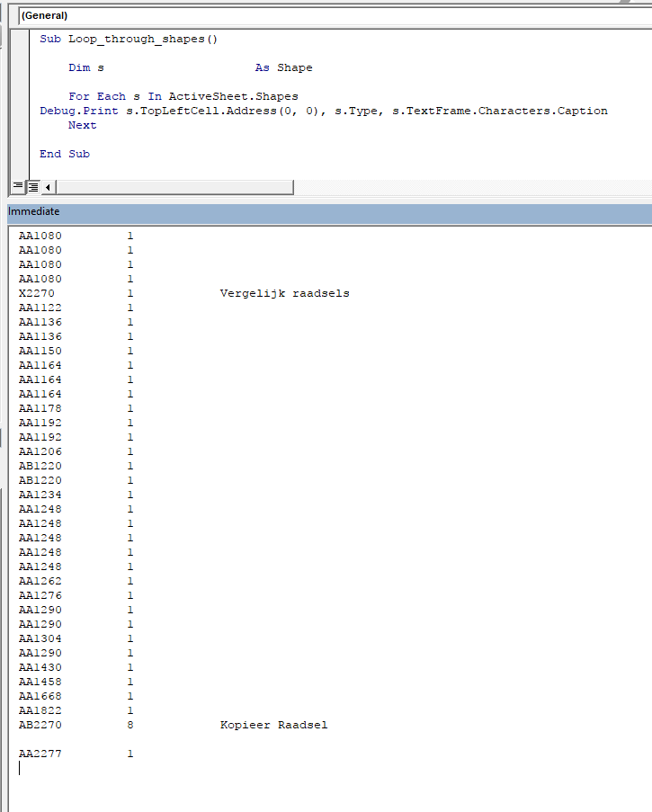Switch to Full Module View icon
Image resolution: width=652 pixels, height=812 pixels.
point(33,187)
